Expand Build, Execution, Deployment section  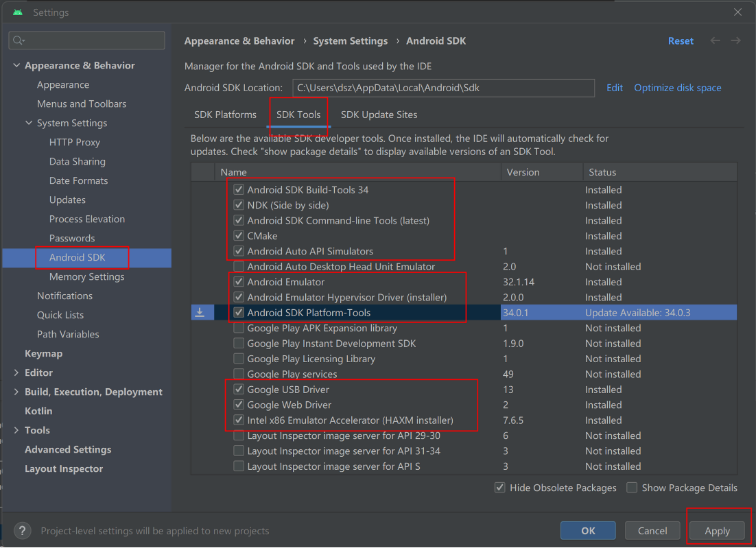[16, 392]
